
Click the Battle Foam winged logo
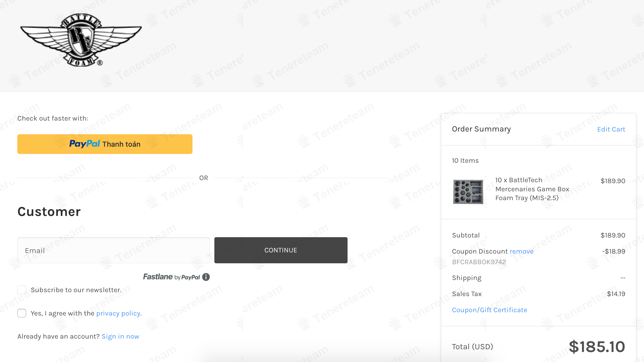[81, 40]
